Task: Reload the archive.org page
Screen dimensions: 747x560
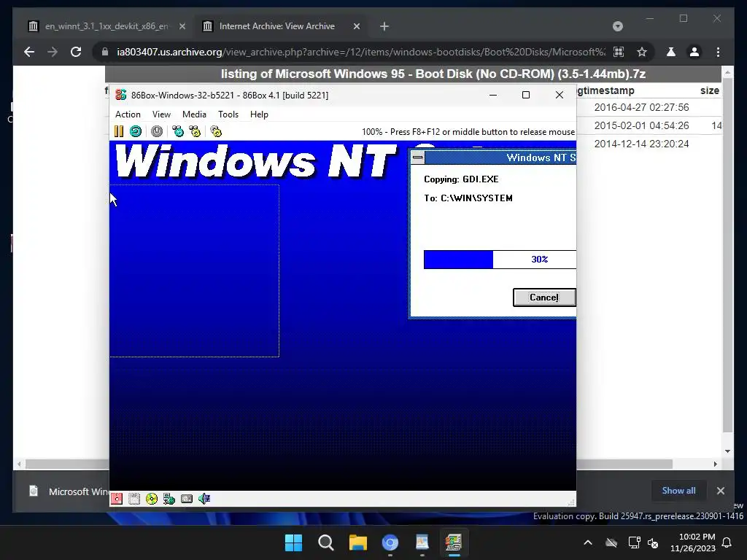Action: (76, 52)
